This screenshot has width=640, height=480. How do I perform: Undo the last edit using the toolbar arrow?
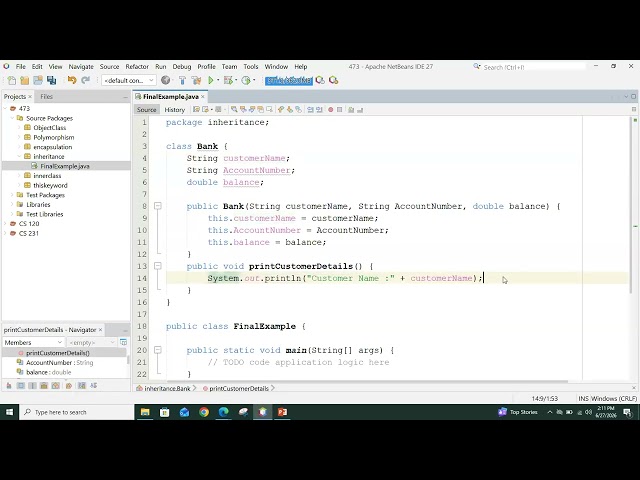(72, 80)
